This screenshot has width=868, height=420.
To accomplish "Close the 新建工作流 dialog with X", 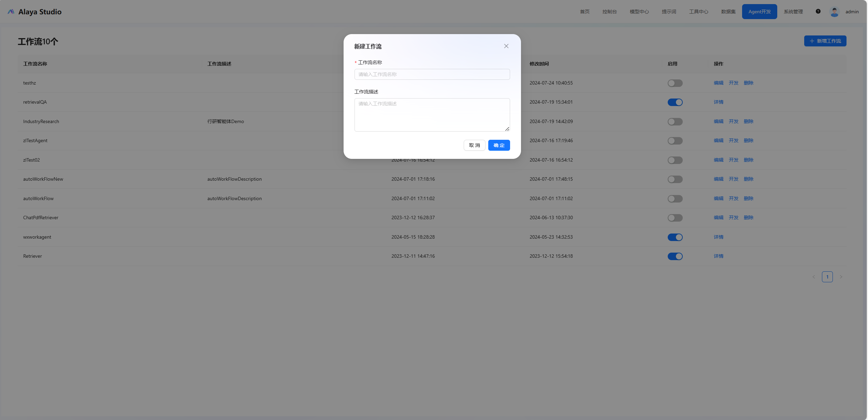I will pos(506,46).
